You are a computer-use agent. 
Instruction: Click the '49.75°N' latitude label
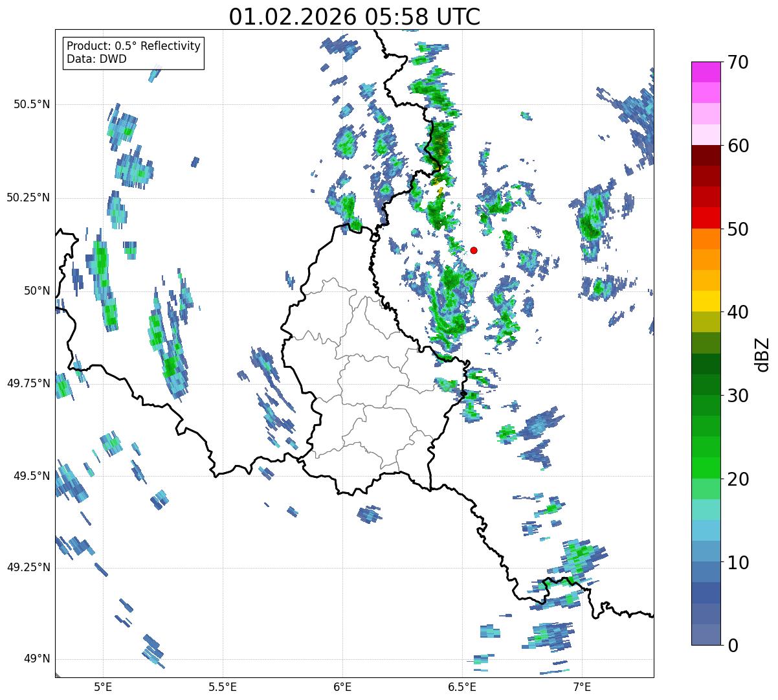(x=28, y=383)
